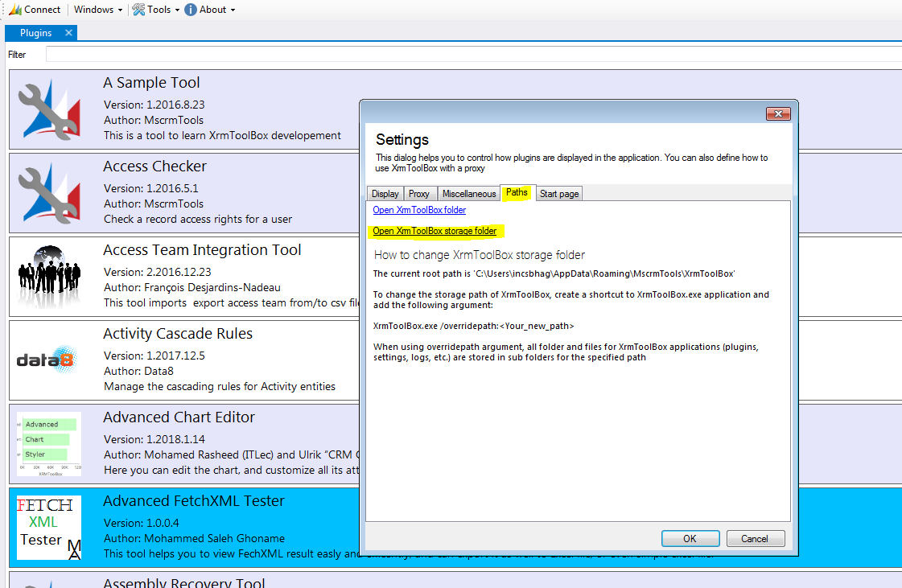Close the Plugins tab with its X

[x=68, y=33]
